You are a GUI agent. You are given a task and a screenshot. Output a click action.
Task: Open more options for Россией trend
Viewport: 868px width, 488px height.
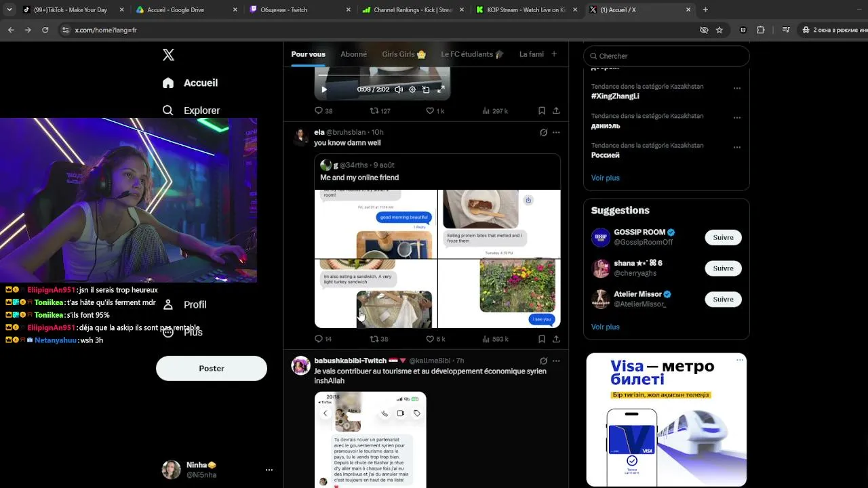tap(736, 147)
